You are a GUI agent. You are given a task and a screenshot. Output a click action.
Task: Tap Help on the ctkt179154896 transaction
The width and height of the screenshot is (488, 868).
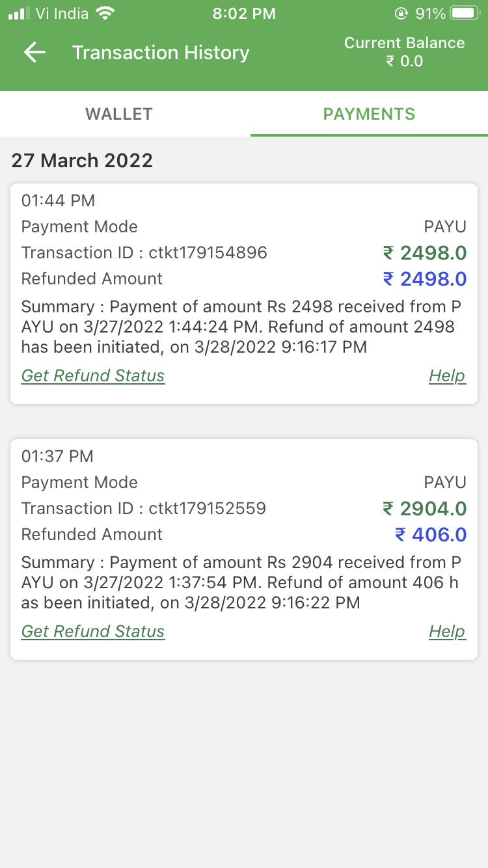click(x=447, y=375)
